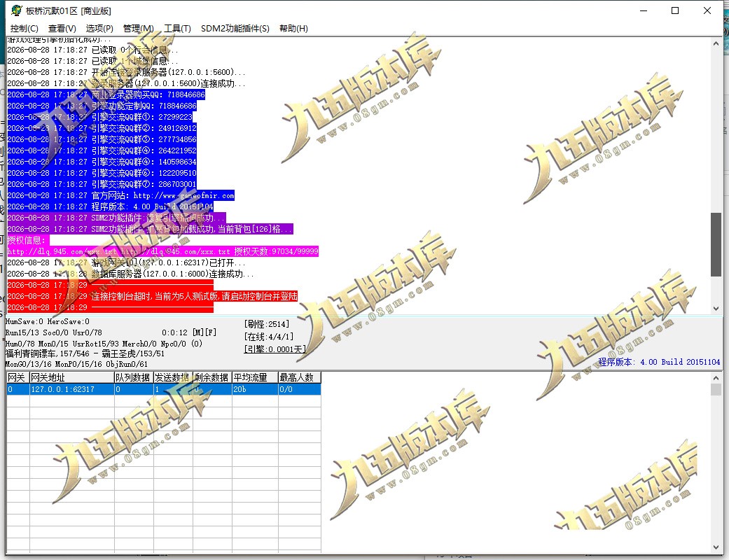Click log line 引擎交流QQ群②: 249126912
The width and height of the screenshot is (729, 560).
[x=102, y=128]
